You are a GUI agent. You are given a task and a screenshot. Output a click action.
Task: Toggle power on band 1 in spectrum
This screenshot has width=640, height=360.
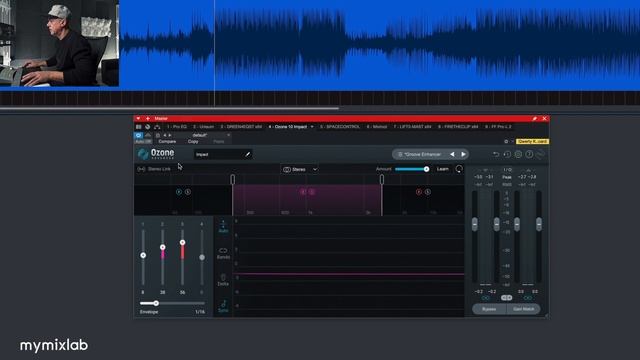(179, 191)
